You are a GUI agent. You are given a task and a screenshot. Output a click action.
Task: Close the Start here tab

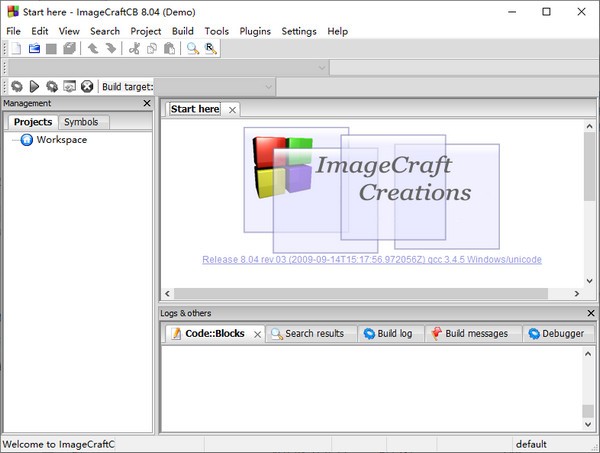click(233, 109)
